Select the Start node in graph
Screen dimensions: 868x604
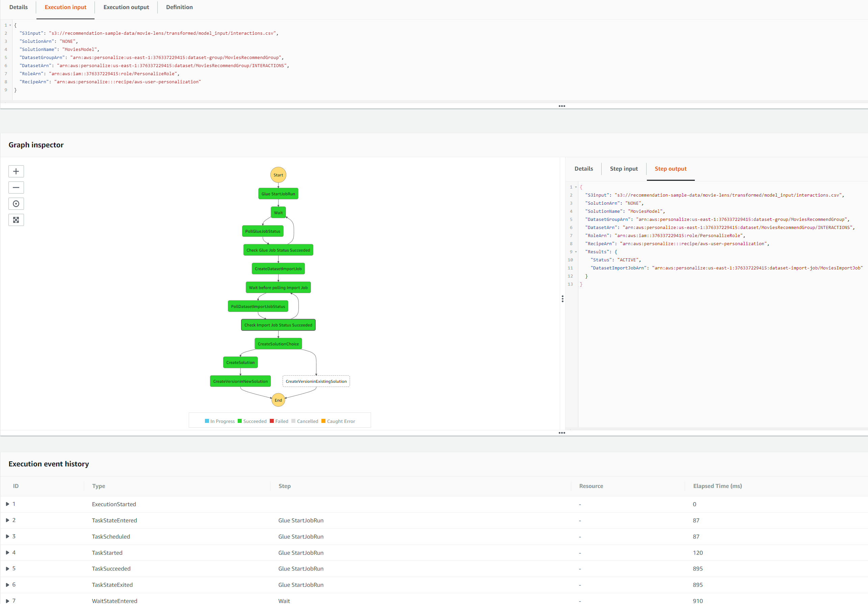[278, 175]
